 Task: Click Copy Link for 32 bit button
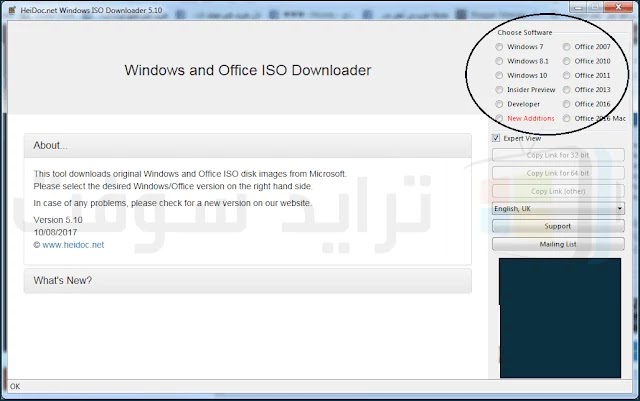(558, 155)
